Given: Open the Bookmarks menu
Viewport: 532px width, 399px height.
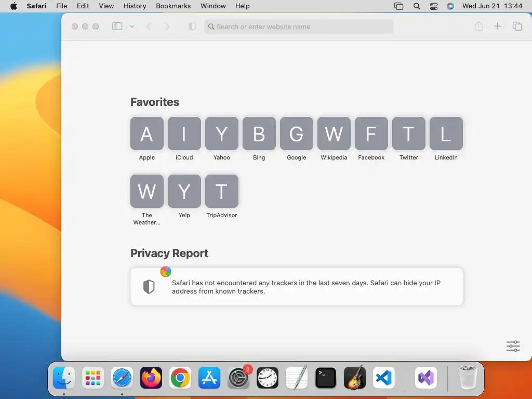Looking at the screenshot, I should click(174, 6).
